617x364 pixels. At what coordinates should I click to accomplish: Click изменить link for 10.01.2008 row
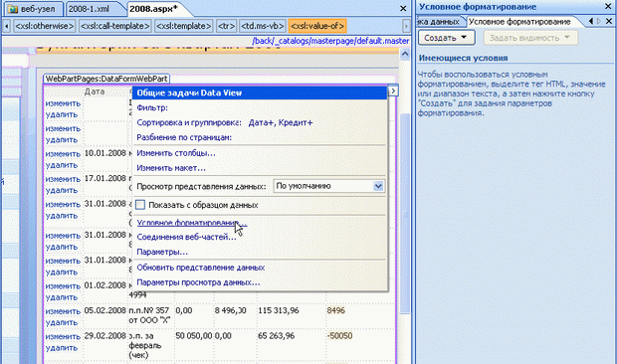(63, 154)
